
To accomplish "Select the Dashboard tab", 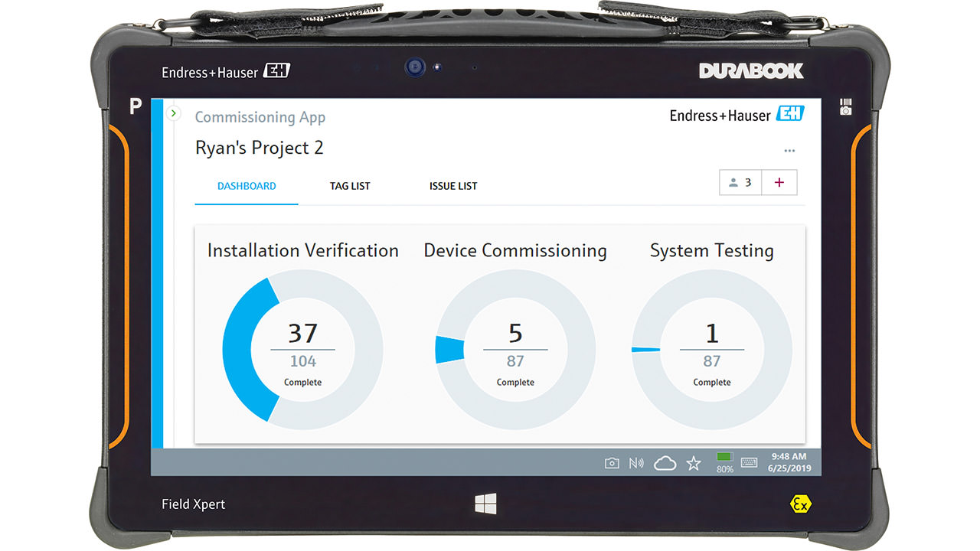I will click(x=247, y=186).
